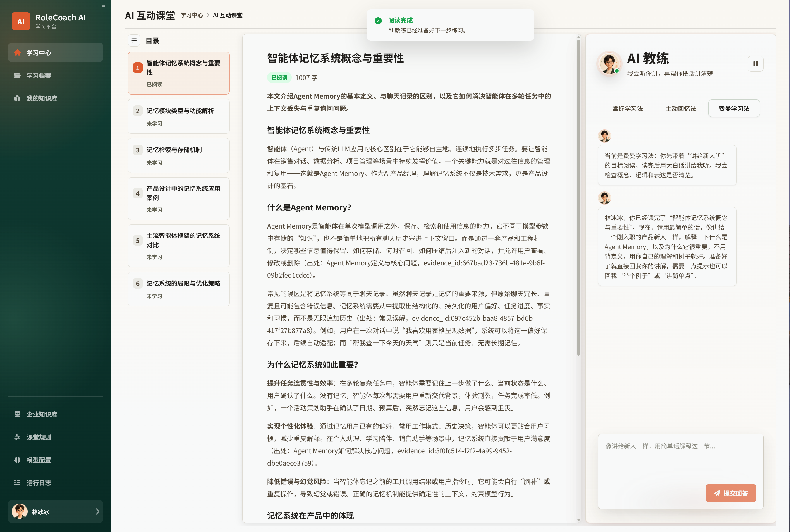This screenshot has width=790, height=532.
Task: Click chapter number badge 1
Action: (138, 68)
